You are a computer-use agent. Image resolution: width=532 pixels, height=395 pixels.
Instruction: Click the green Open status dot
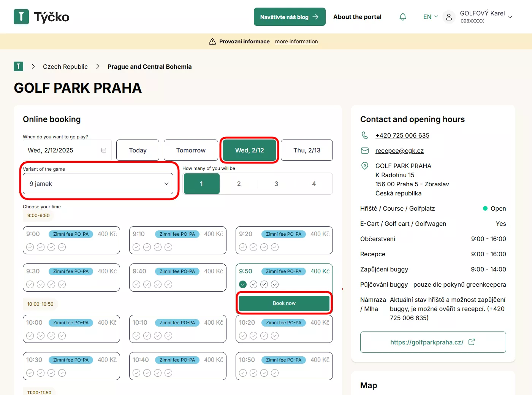(485, 208)
